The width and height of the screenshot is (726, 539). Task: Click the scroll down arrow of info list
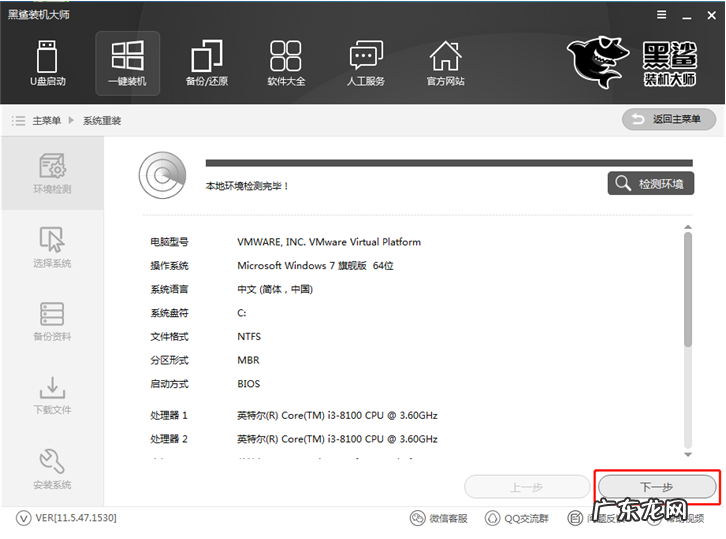pos(688,455)
